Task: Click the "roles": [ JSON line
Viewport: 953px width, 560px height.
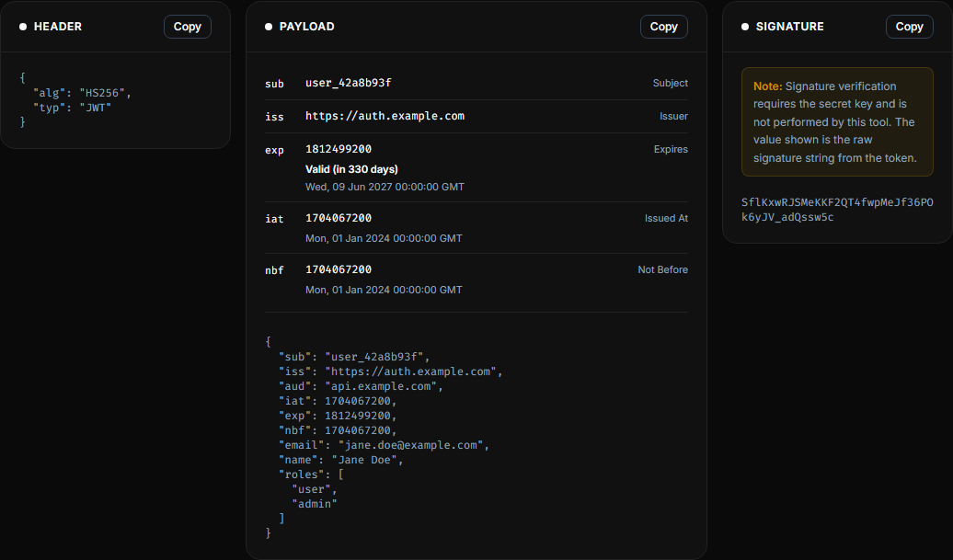Action: click(x=311, y=474)
